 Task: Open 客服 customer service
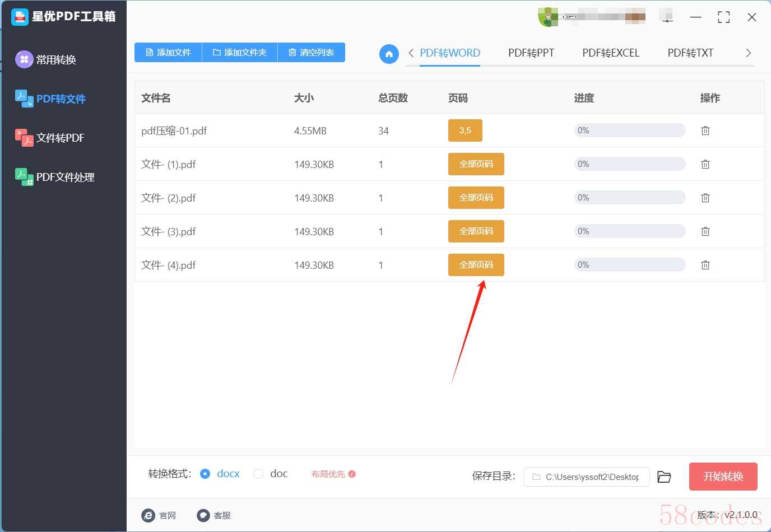pyautogui.click(x=214, y=515)
